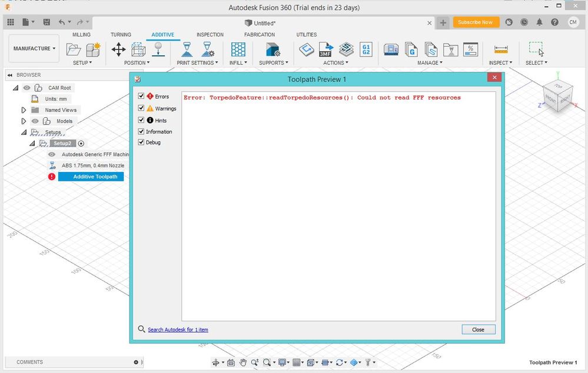Expand the ACTIONS dropdown menu
Viewport: 588px width, 373px height.
pyautogui.click(x=335, y=62)
